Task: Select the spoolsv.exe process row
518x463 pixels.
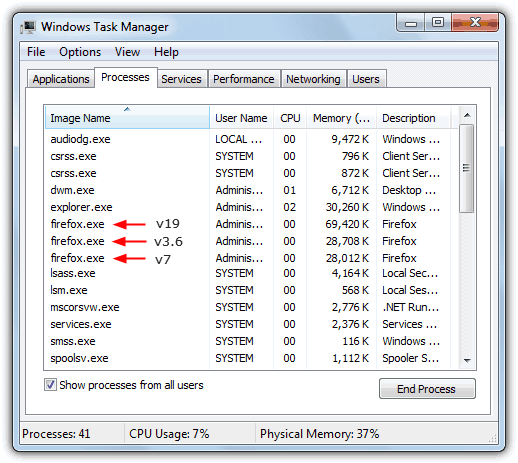Action: pyautogui.click(x=247, y=358)
